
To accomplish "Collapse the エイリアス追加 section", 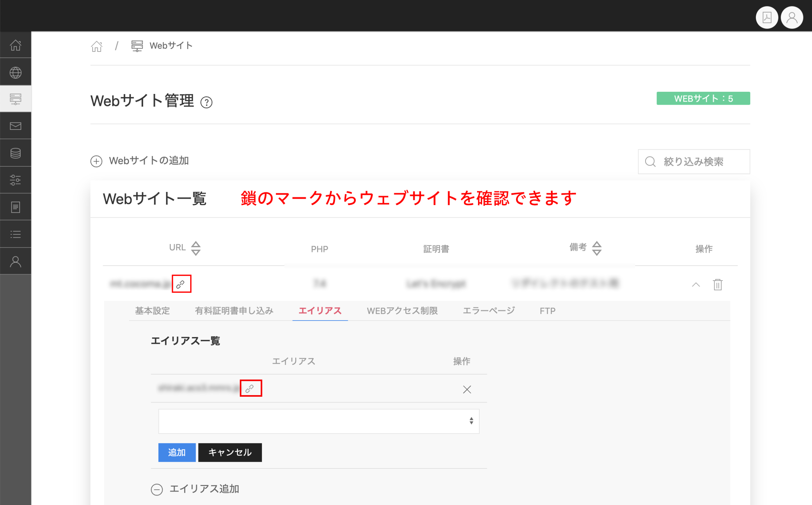I will point(195,489).
